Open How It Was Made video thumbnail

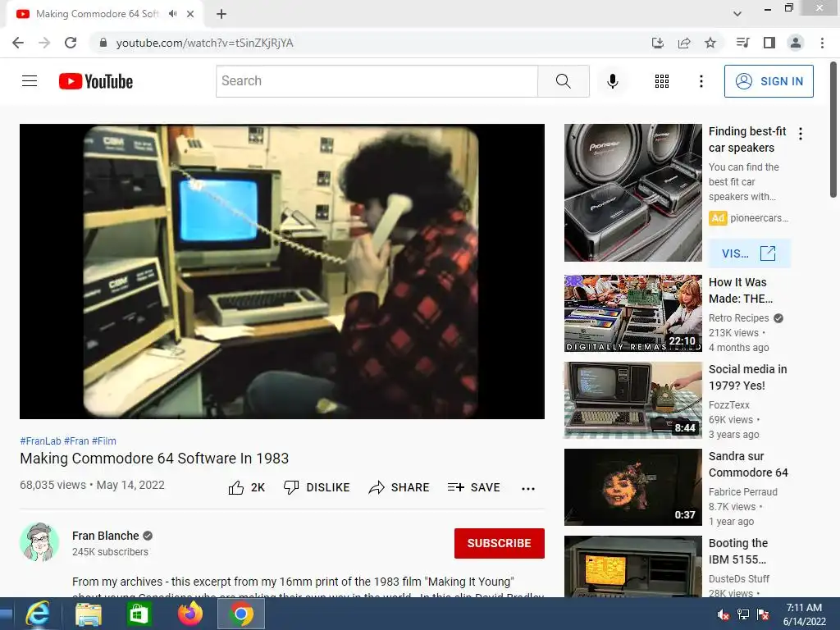pos(632,313)
